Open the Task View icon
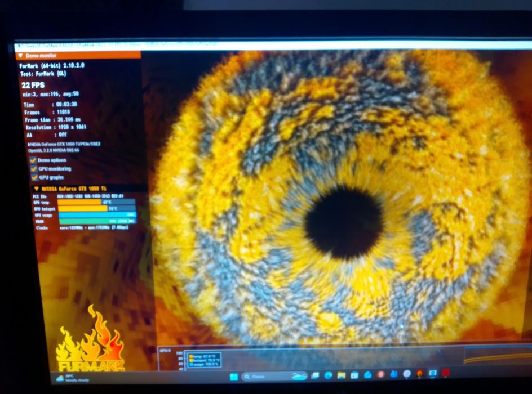The height and width of the screenshot is (394, 532). pos(315,375)
